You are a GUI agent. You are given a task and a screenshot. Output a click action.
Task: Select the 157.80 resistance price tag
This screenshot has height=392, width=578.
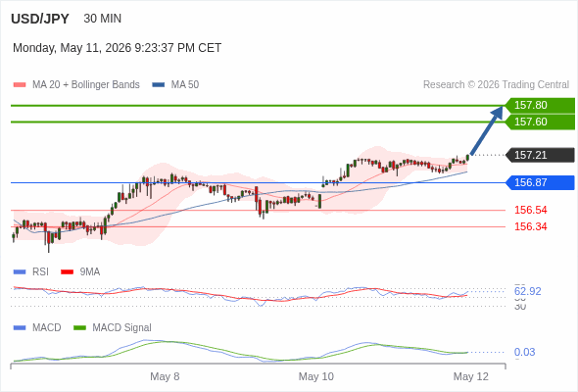pos(540,106)
